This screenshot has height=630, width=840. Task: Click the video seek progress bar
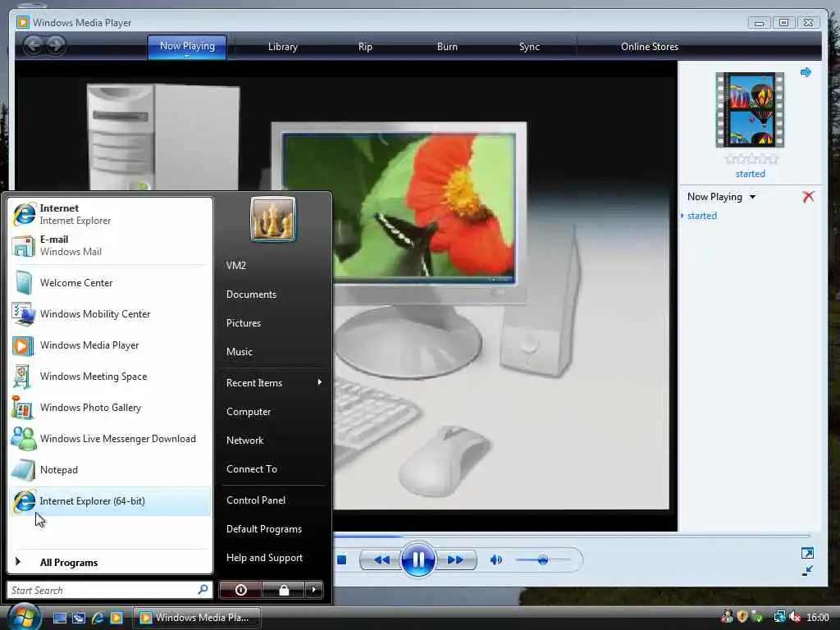click(571, 535)
